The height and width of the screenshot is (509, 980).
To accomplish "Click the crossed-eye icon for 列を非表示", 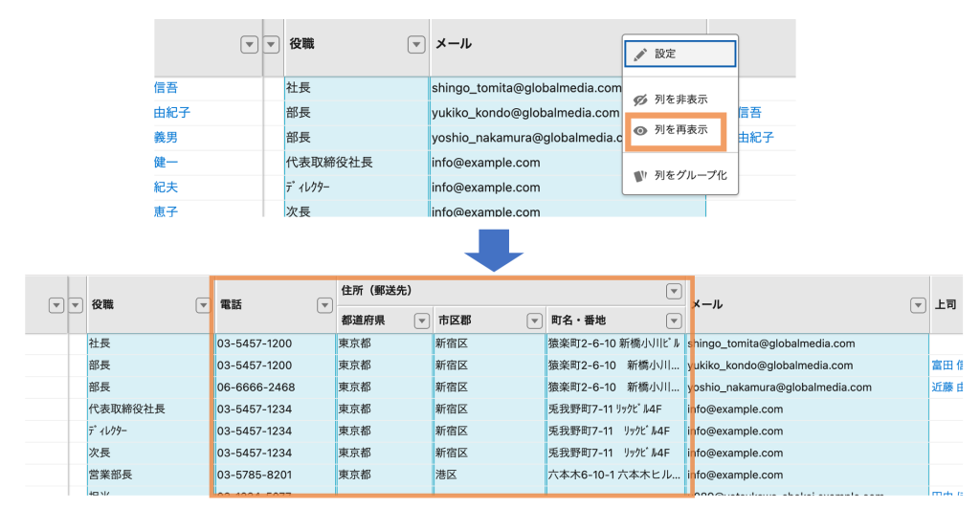I will click(640, 100).
